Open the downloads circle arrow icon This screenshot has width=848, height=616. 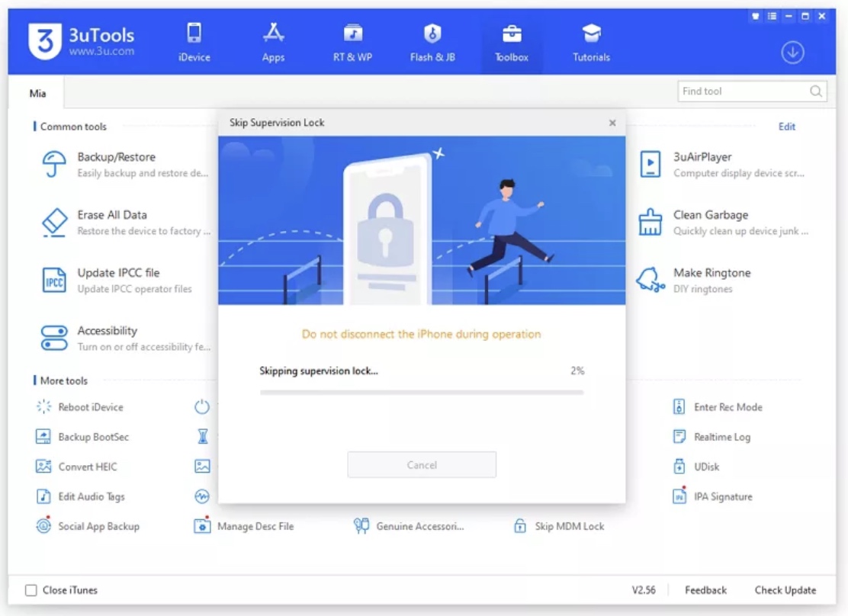[x=792, y=53]
